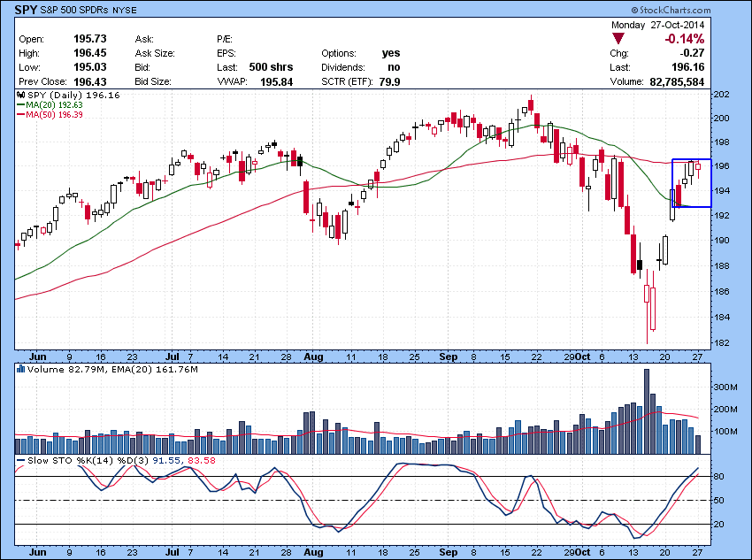Click the candlestick icon beside SPY (Daily)

[x=21, y=95]
